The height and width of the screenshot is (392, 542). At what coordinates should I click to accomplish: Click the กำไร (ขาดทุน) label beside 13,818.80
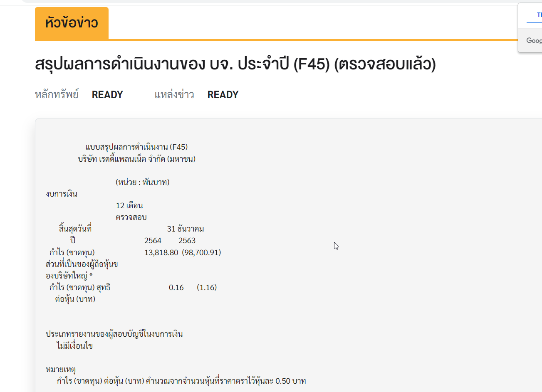72,252
